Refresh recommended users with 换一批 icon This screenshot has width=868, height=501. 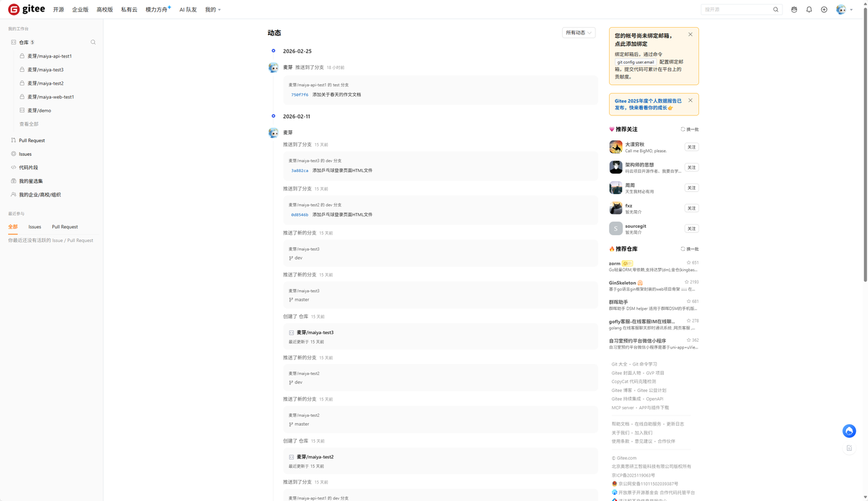690,129
